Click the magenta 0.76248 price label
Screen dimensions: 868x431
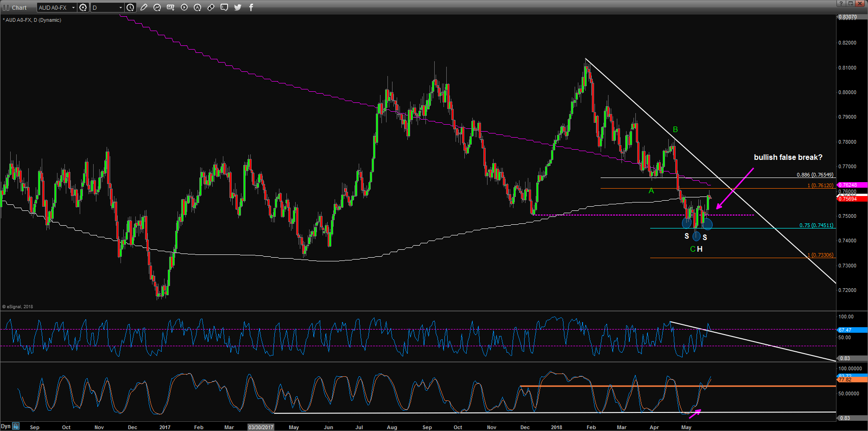click(851, 185)
